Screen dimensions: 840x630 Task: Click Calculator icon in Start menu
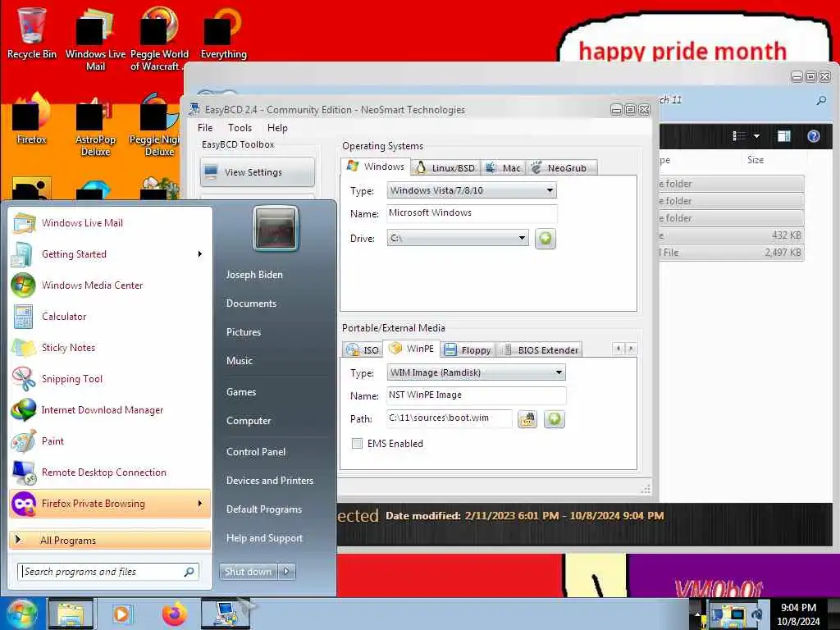pos(24,317)
